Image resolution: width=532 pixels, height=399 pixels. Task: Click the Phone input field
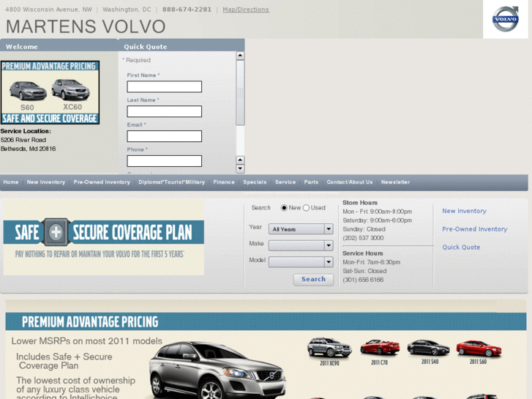[164, 161]
